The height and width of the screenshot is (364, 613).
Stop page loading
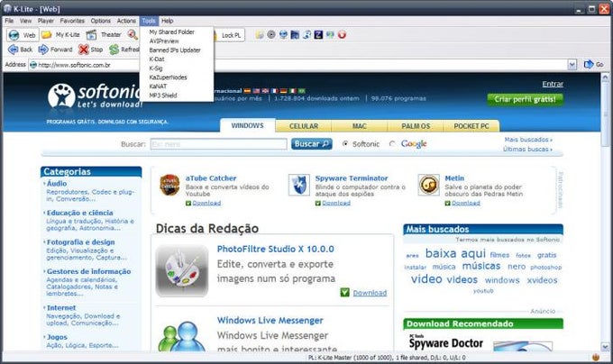90,50
